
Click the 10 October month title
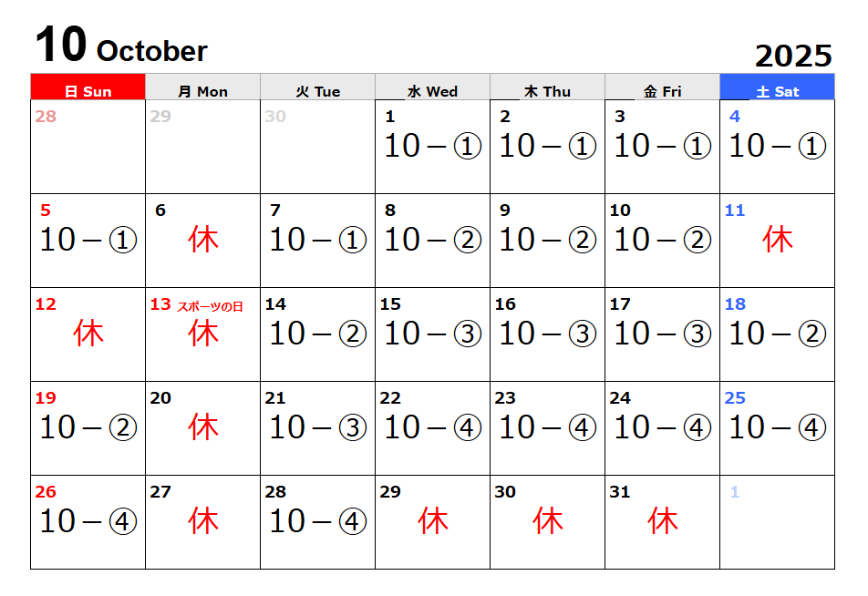coord(121,45)
